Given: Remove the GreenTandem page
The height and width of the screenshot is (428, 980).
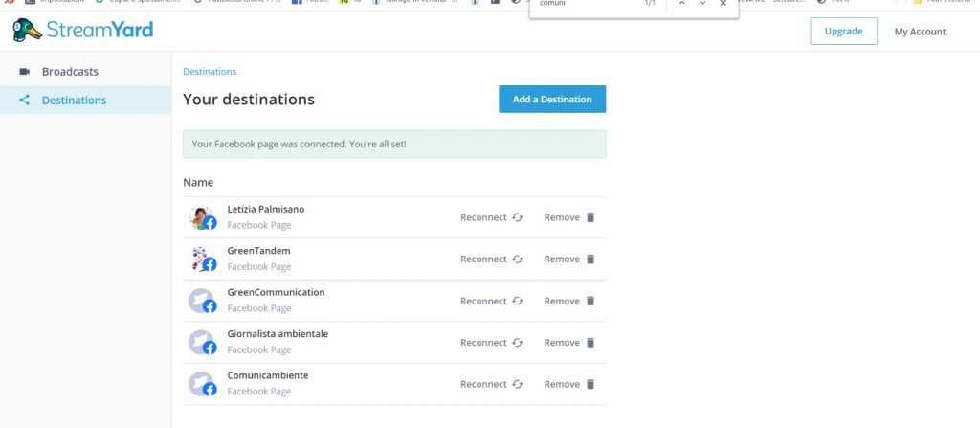Looking at the screenshot, I should tap(569, 259).
